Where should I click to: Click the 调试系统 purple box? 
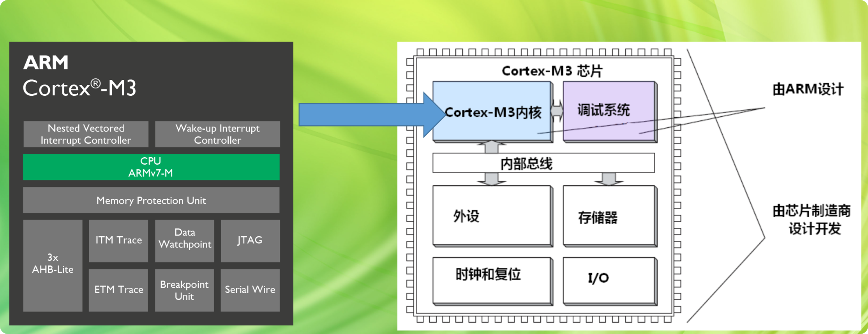[610, 112]
